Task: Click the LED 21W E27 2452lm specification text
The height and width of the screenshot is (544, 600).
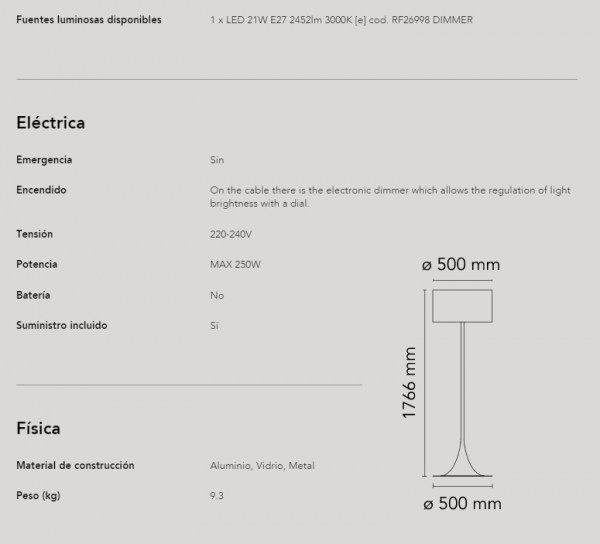Action: point(341,20)
